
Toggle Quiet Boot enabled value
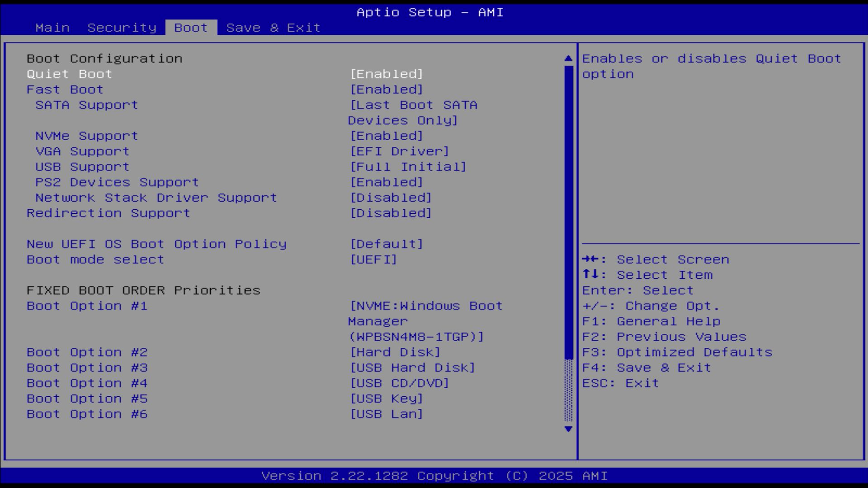click(387, 74)
